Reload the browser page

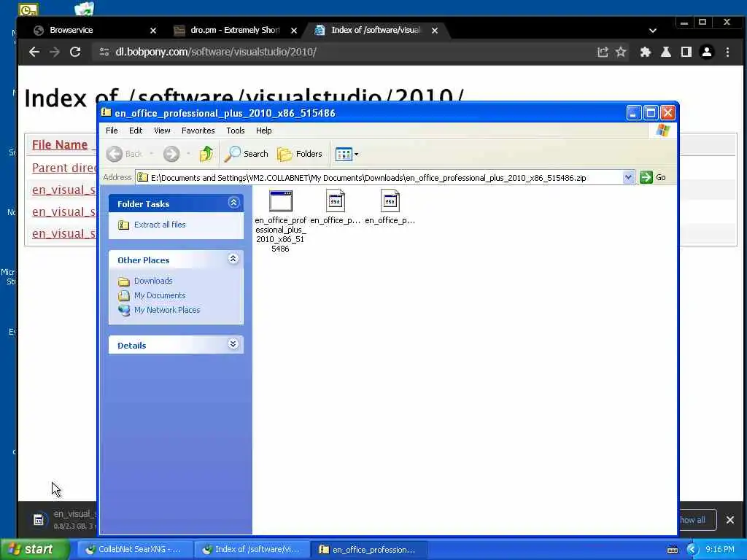click(x=75, y=52)
